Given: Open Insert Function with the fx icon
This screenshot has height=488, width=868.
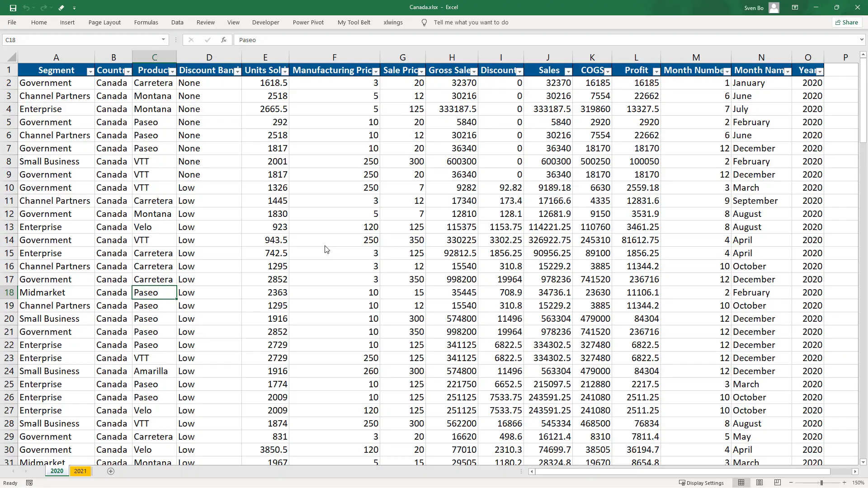Looking at the screenshot, I should click(224, 40).
